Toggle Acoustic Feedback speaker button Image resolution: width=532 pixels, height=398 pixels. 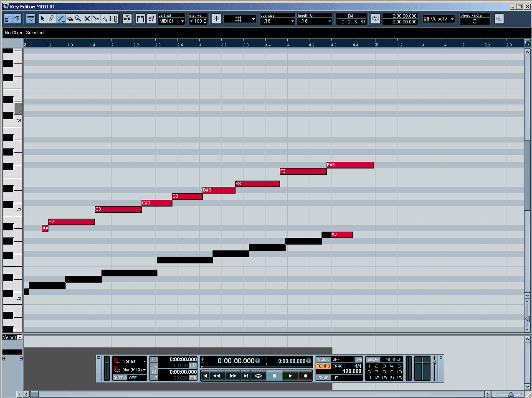[x=17, y=19]
